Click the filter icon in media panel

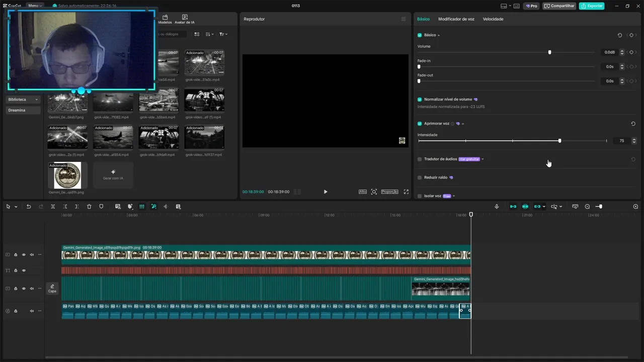click(x=223, y=34)
